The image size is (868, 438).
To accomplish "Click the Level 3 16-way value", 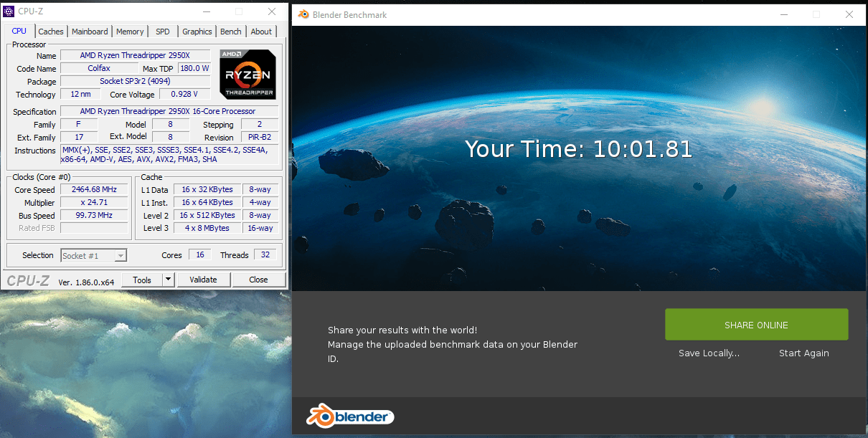I will tap(260, 228).
